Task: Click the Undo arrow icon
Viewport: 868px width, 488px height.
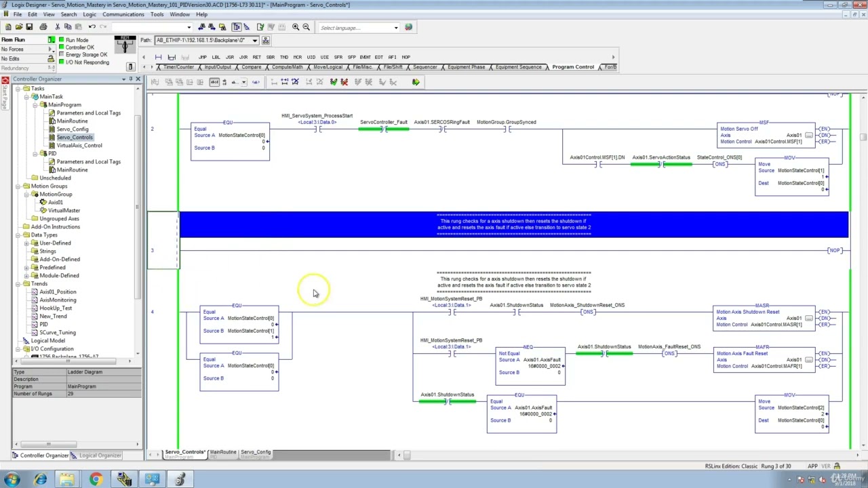Action: tap(92, 27)
